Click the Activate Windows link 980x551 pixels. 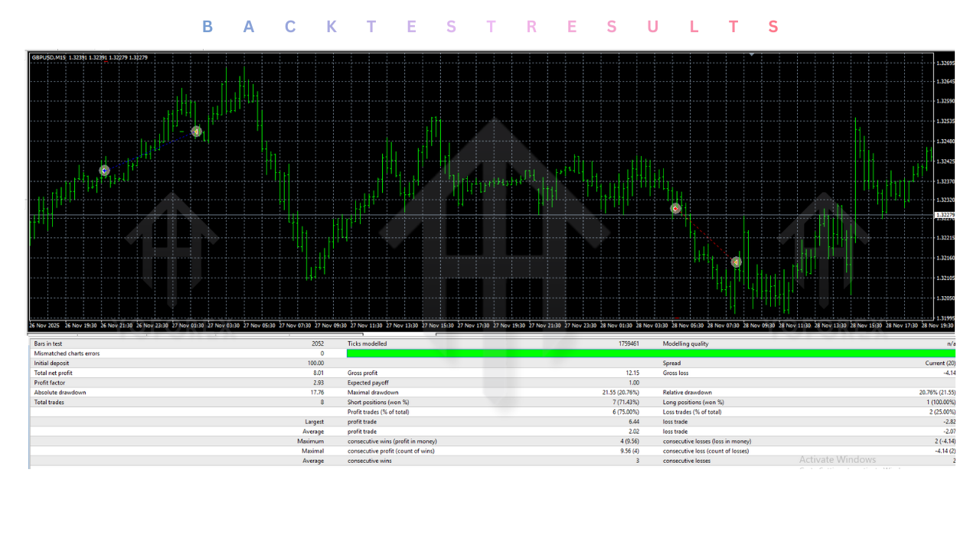(838, 459)
